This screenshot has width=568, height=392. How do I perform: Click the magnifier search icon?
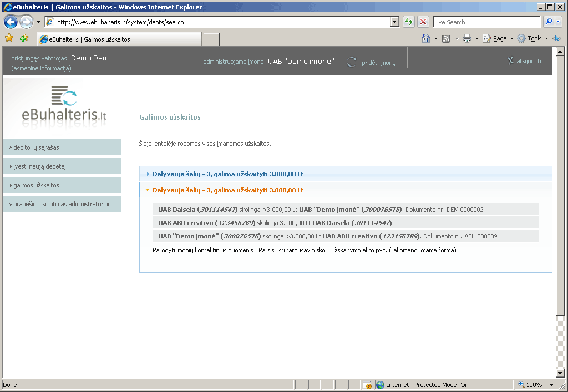(549, 22)
